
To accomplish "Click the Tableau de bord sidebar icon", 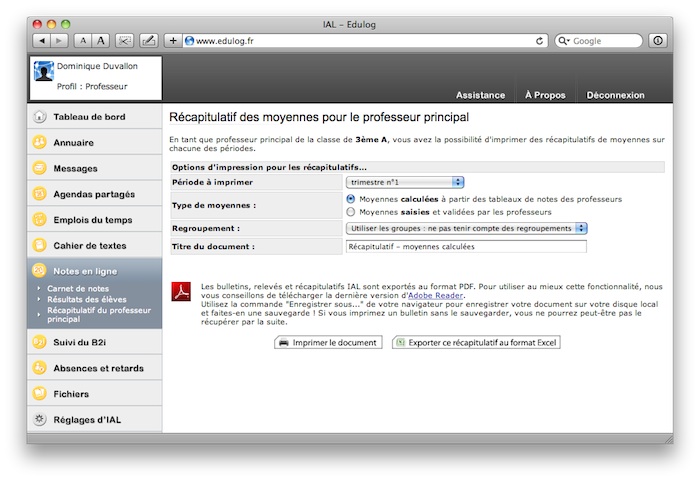I will (40, 117).
